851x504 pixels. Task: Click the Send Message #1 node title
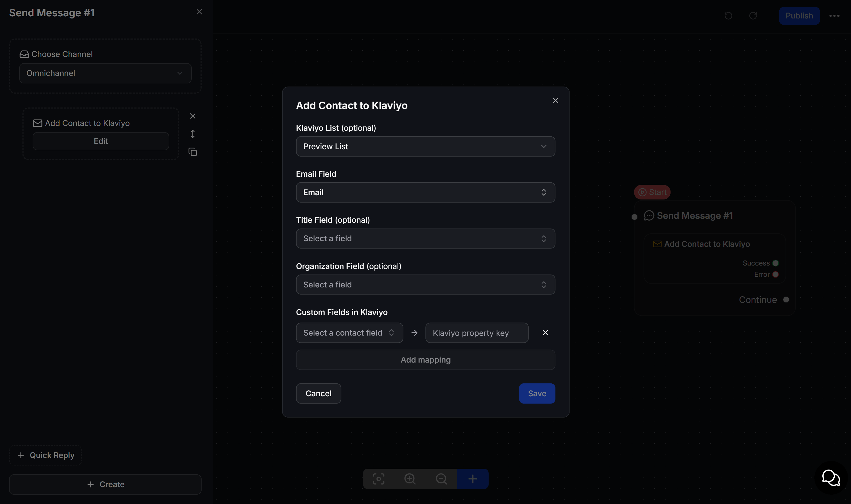pos(695,216)
